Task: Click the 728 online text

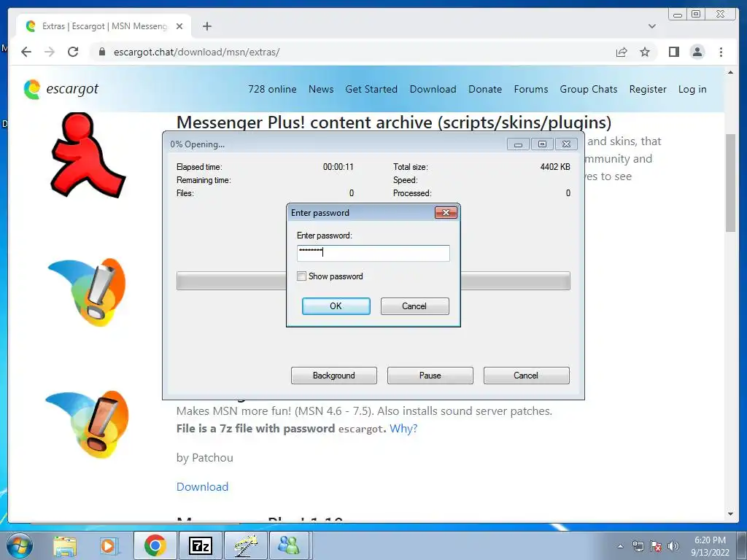Action: [x=272, y=89]
